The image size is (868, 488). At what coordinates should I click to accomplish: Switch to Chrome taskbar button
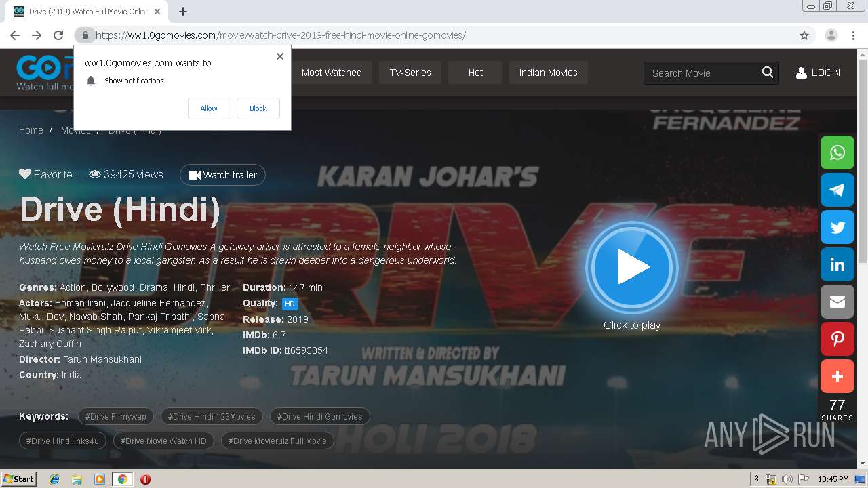(x=122, y=479)
